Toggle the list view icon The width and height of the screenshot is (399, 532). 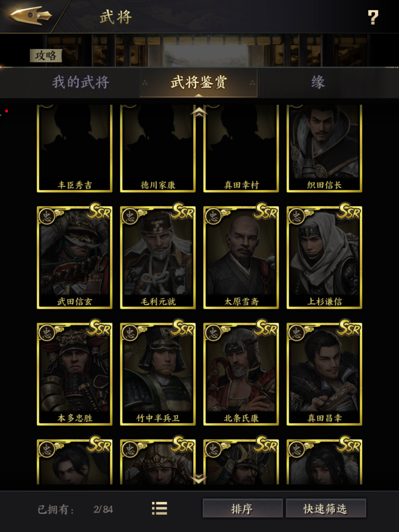pos(159,508)
